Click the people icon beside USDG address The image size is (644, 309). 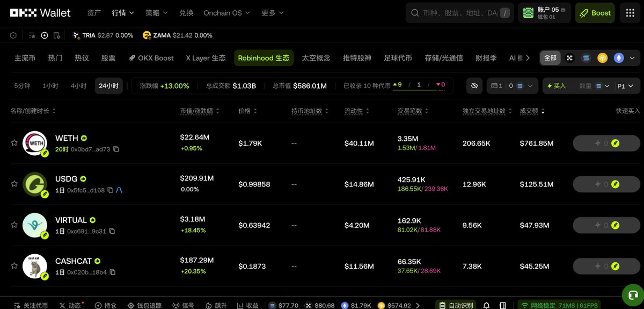pyautogui.click(x=119, y=190)
